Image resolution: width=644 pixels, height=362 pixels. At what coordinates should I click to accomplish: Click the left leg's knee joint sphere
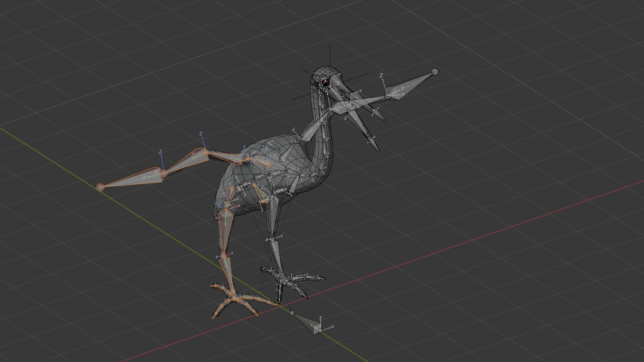click(223, 256)
